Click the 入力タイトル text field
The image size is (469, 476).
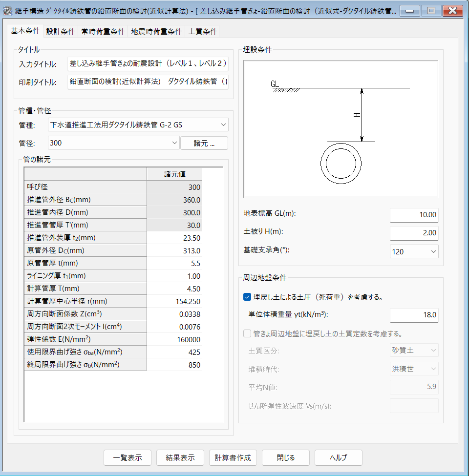[148, 63]
